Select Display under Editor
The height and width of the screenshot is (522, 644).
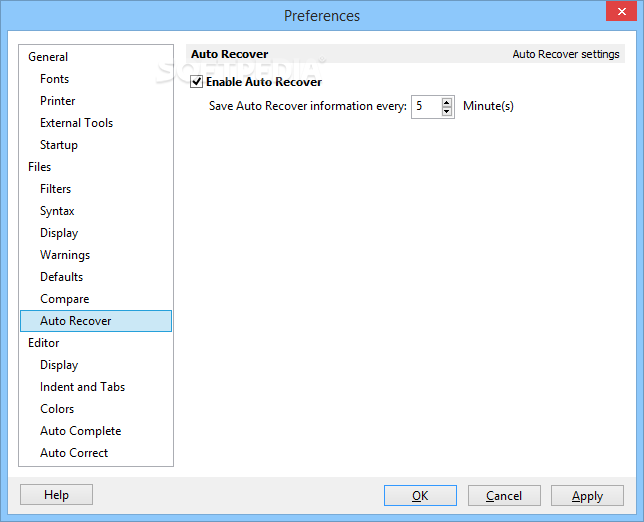59,365
